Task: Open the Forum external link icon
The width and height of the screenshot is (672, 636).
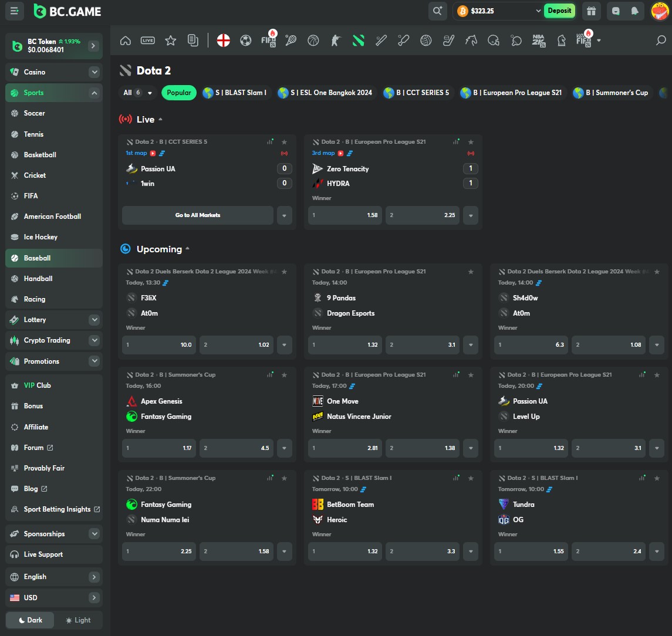Action: pos(50,448)
